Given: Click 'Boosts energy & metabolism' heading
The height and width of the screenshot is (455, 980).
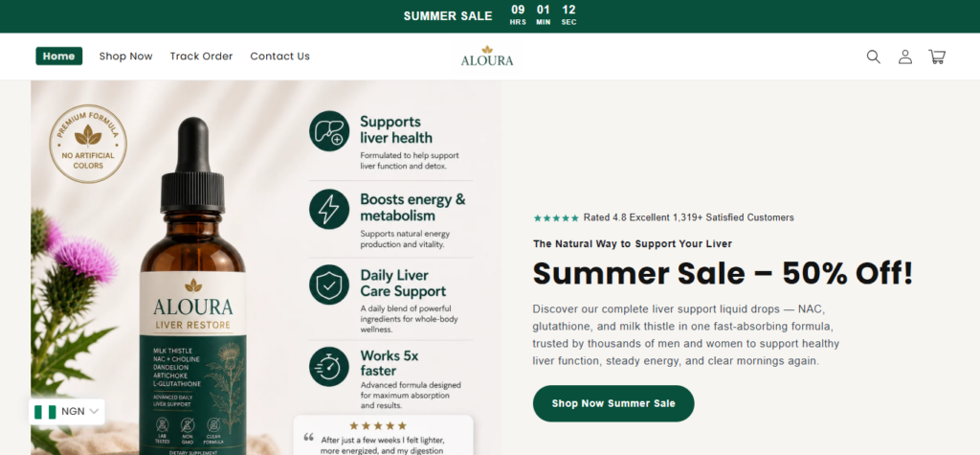Looking at the screenshot, I should tap(412, 208).
